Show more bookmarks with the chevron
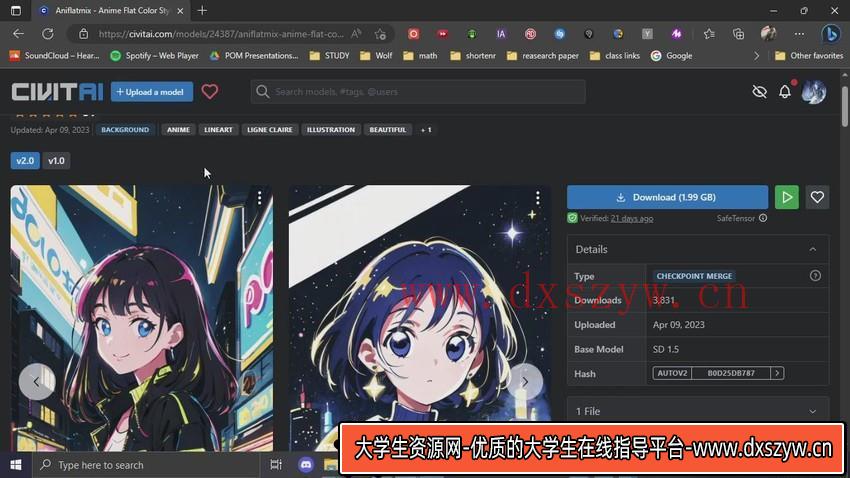The width and height of the screenshot is (850, 478). tap(757, 56)
